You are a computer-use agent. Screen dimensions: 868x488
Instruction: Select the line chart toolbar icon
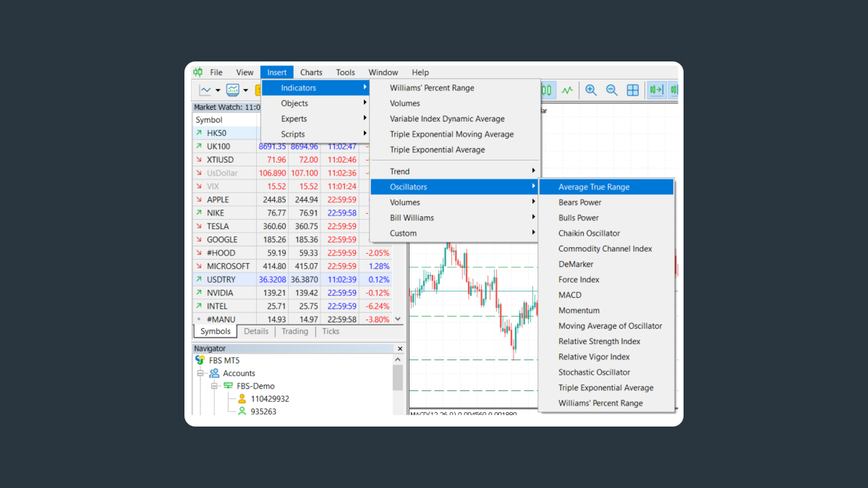click(205, 90)
